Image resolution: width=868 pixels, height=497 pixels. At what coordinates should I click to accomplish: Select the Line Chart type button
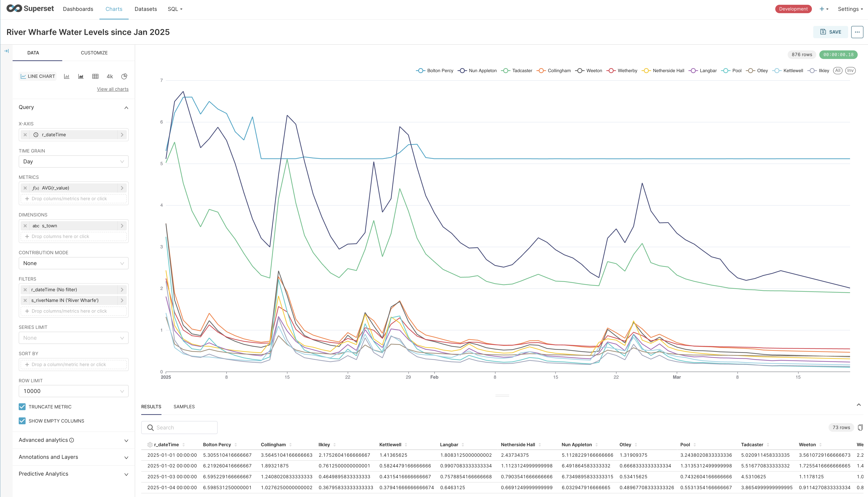click(x=38, y=77)
